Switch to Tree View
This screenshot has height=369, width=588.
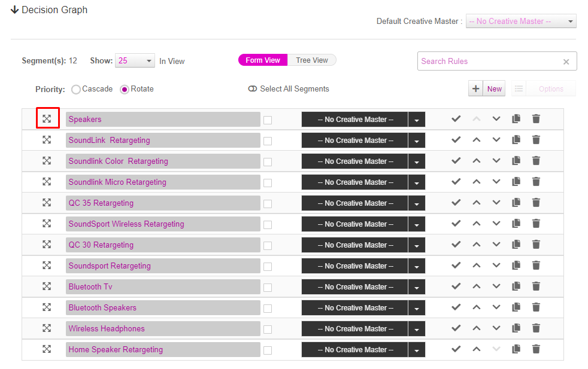click(x=312, y=60)
